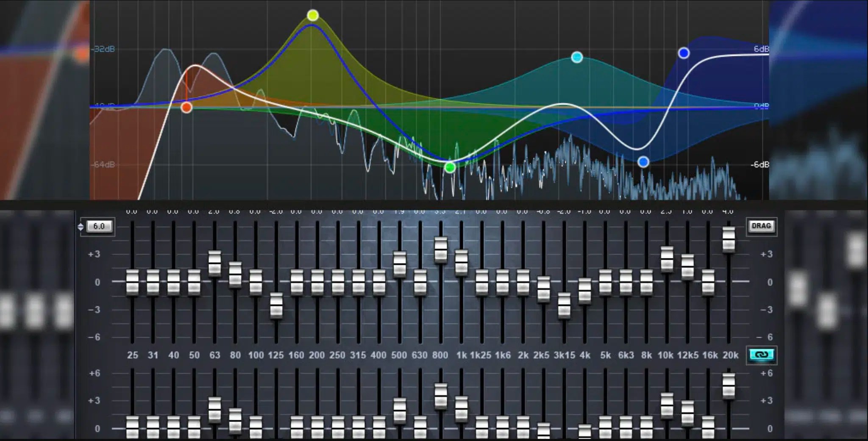Screen dimensions: 868x441
Task: Select the lower blue EQ dip node
Action: [x=643, y=161]
